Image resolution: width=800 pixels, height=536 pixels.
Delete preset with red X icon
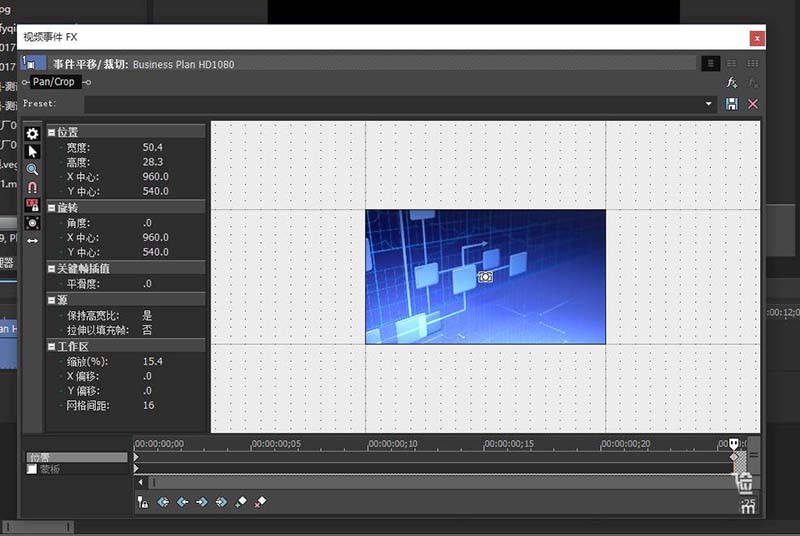pos(753,104)
